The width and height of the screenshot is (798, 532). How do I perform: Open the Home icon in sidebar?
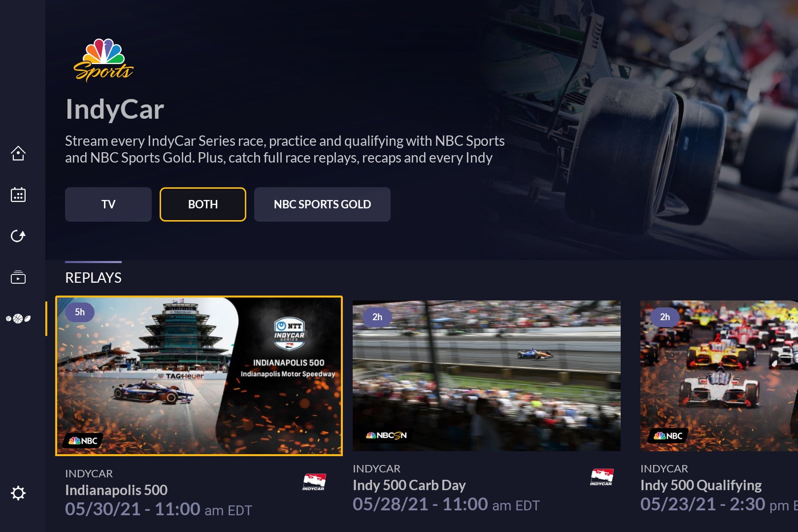coord(18,153)
